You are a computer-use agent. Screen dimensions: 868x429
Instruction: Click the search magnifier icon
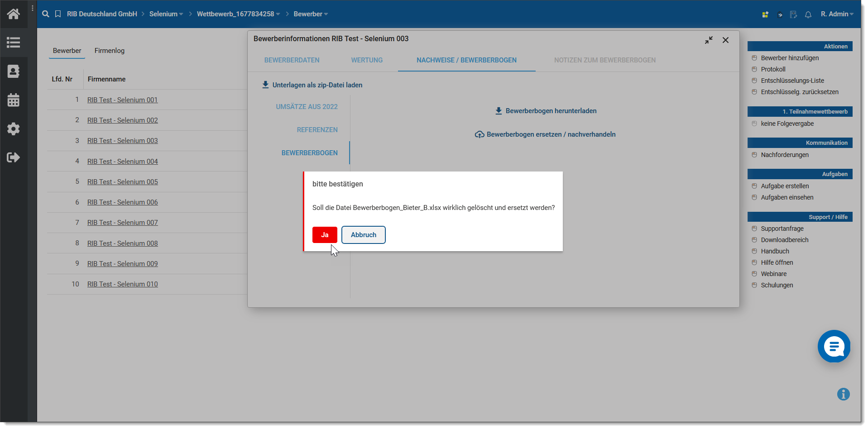coord(46,14)
